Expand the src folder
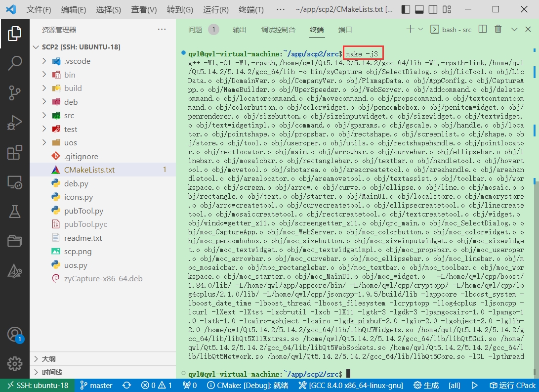Screen dimensions: 539x392 click(69, 115)
